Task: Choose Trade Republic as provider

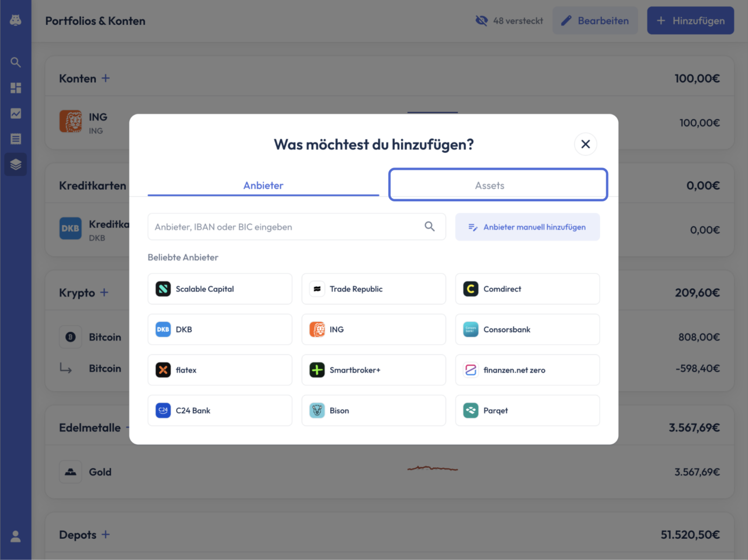Action: point(374,289)
